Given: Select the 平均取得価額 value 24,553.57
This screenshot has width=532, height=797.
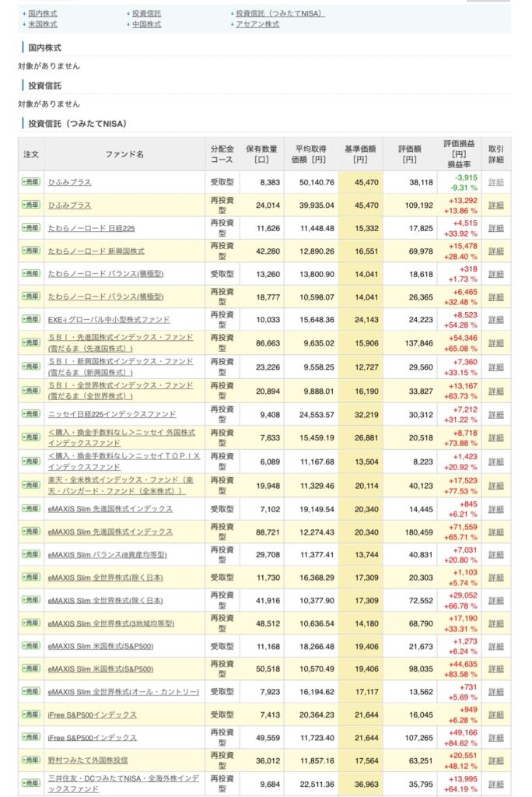Looking at the screenshot, I should tap(317, 415).
